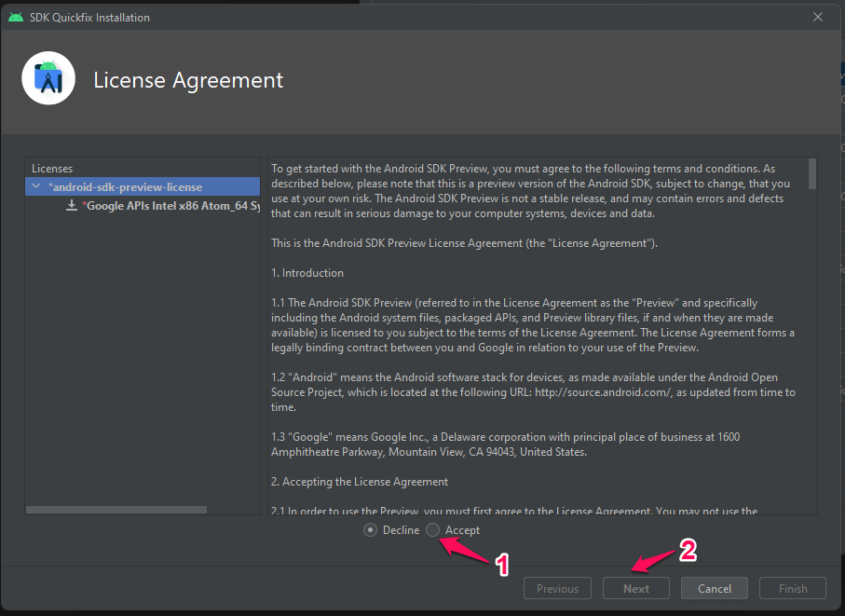Click the disabled Previous button

tap(557, 589)
